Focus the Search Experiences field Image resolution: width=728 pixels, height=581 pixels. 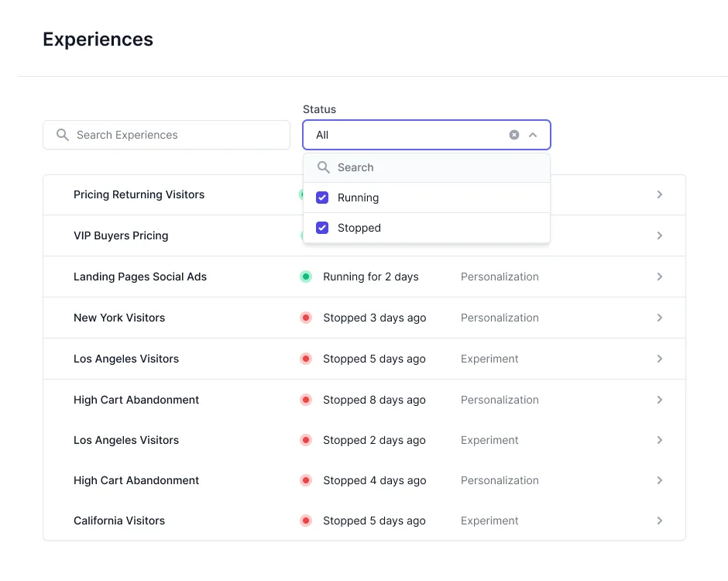pyautogui.click(x=178, y=135)
